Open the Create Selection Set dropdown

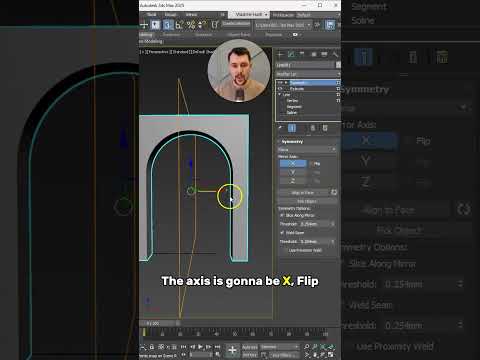coord(236,24)
